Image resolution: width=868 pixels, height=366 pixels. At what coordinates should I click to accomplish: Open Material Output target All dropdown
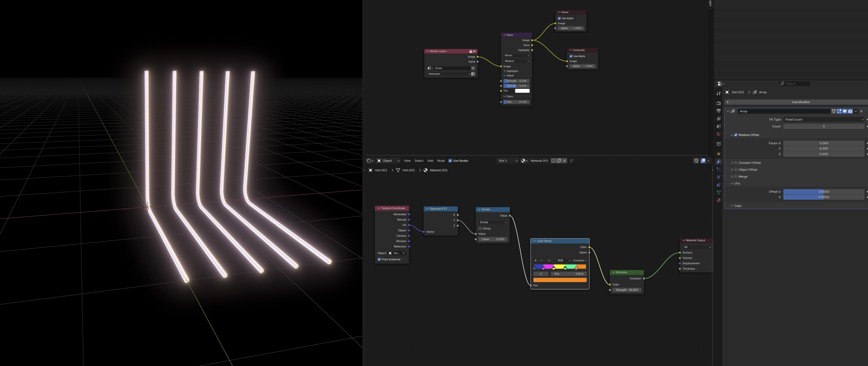coord(697,247)
